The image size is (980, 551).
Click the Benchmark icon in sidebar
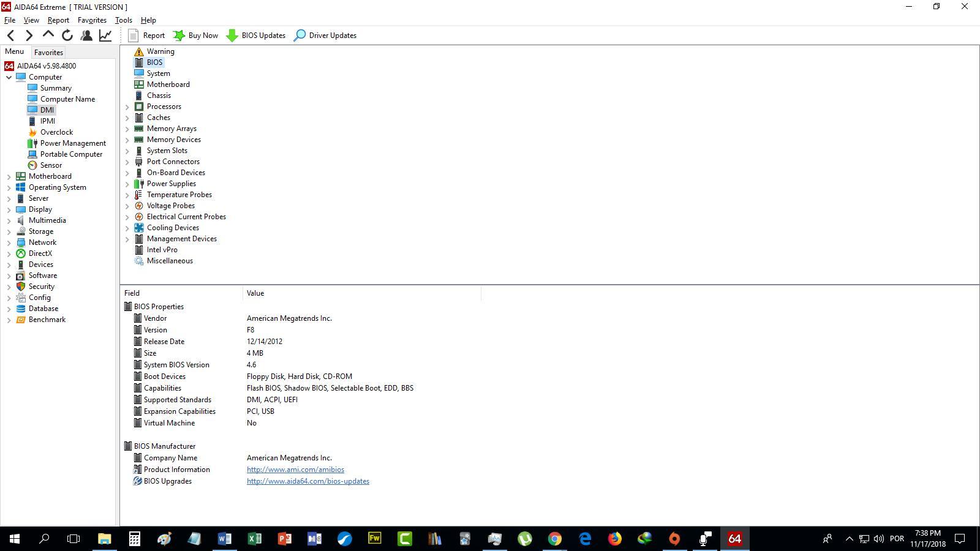tap(21, 320)
